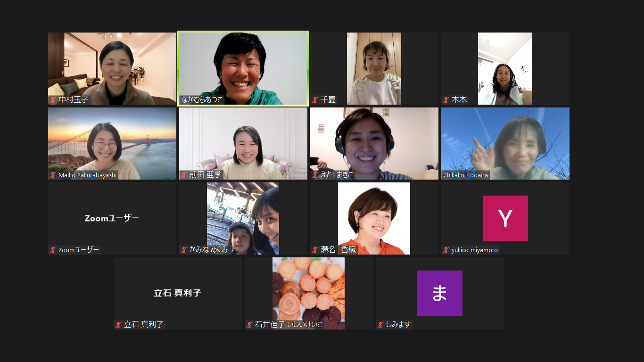The image size is (644, 362).
Task: Click muted mic icon beside 石井佳子 いしいけいこ
Action: [249, 325]
